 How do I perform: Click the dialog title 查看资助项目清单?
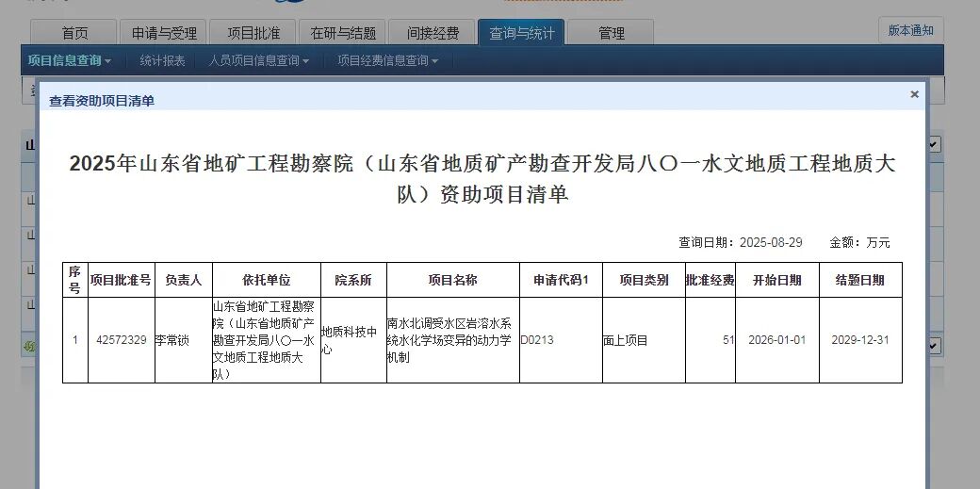[102, 101]
